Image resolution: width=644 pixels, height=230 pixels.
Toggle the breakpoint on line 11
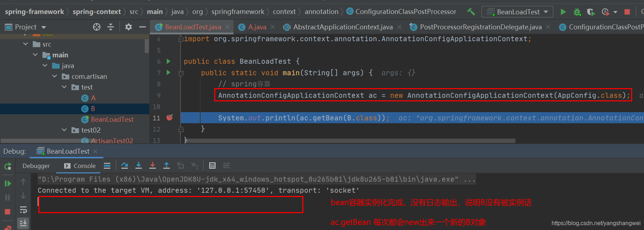click(170, 118)
